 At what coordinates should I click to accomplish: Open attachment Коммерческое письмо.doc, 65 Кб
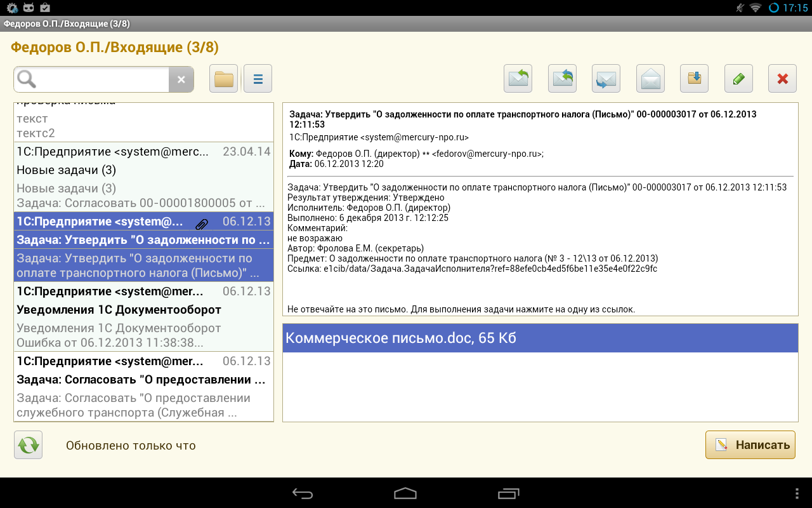coord(540,338)
